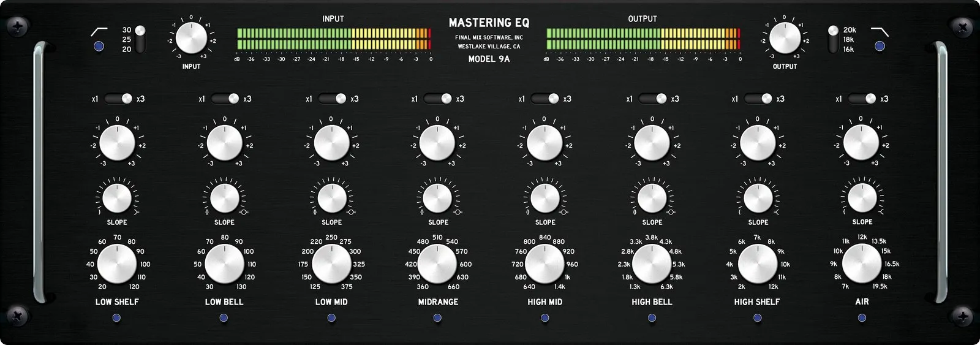Flip the 30/25/20 Hz frequency switch
Viewport: 980px width, 345px height.
(x=140, y=39)
